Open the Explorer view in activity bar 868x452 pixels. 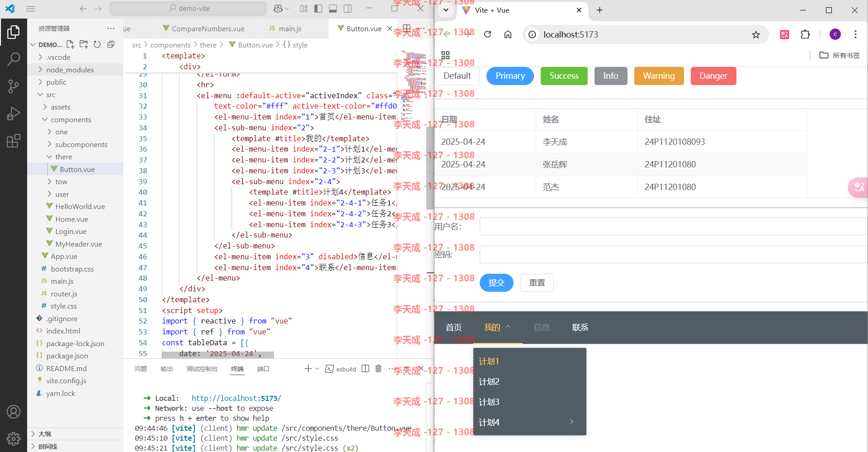(x=14, y=32)
